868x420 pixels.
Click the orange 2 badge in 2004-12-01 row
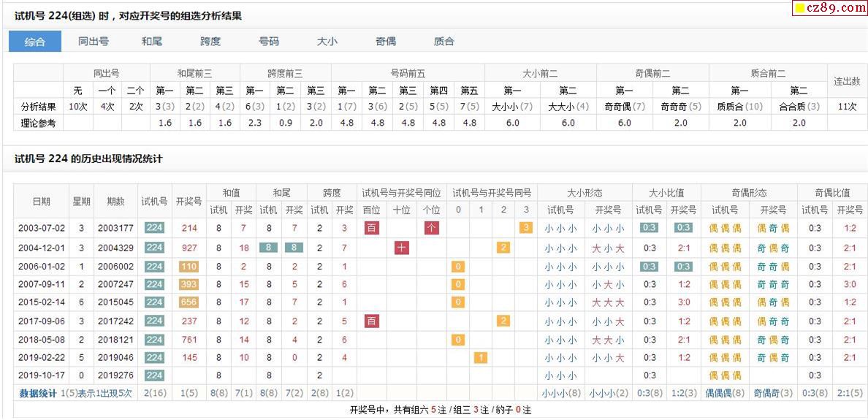pyautogui.click(x=503, y=248)
